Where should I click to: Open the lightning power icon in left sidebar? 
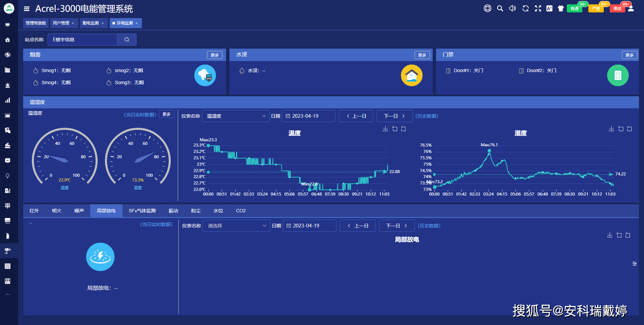point(8,55)
